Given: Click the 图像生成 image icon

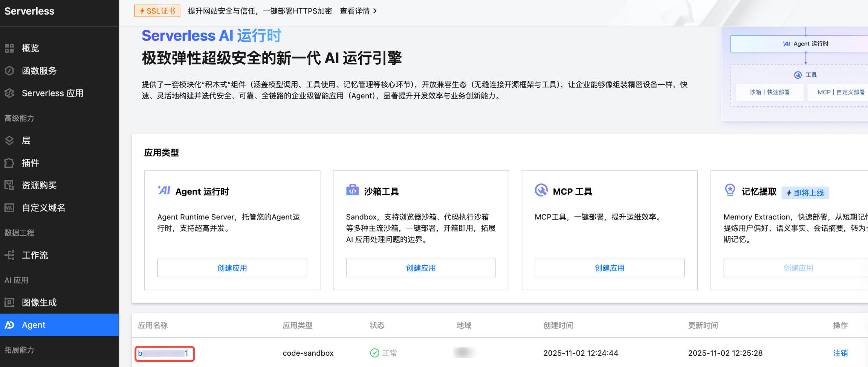Looking at the screenshot, I should pyautogui.click(x=9, y=303).
